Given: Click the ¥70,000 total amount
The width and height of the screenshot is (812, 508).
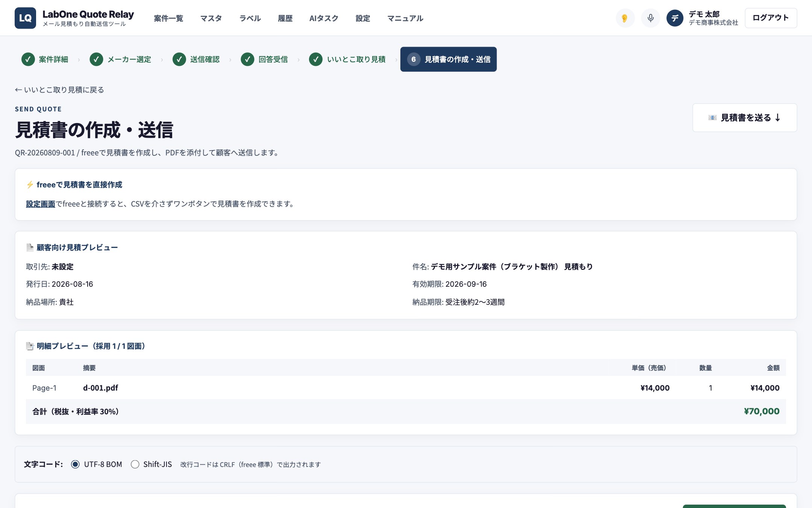Looking at the screenshot, I should 762,411.
